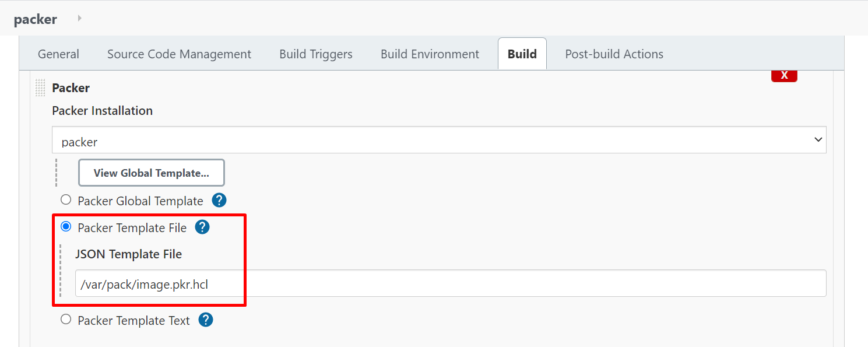868x347 pixels.
Task: Open the Packer Installation dropdown
Action: (439, 140)
